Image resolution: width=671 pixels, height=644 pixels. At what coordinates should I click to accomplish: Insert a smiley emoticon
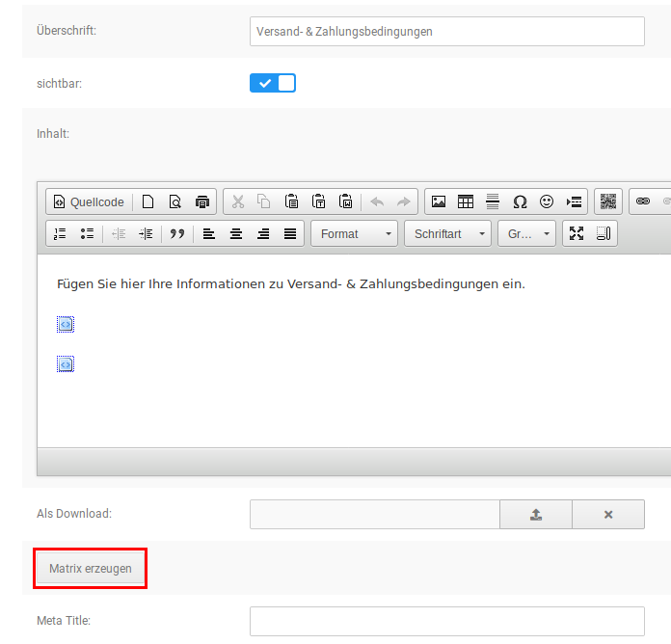pos(547,201)
